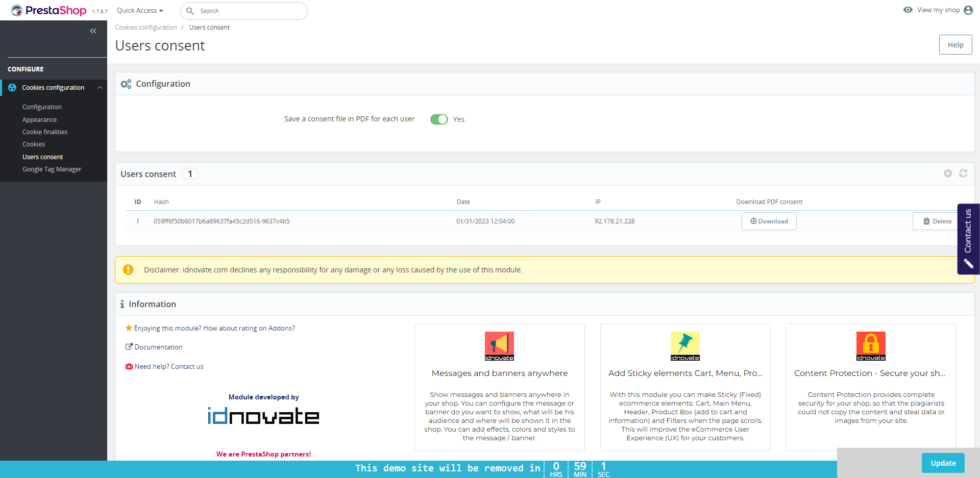Click Add Sticky elements module title
Image resolution: width=980 pixels, height=478 pixels.
685,373
